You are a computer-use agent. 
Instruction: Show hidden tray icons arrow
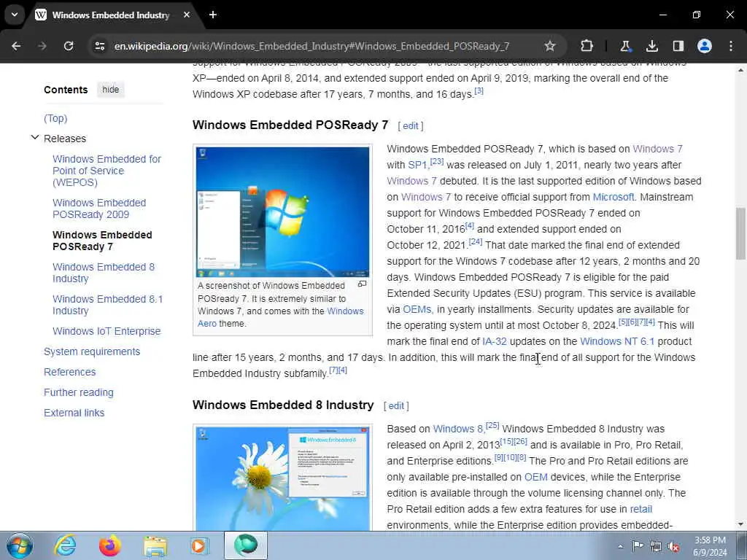pos(620,546)
